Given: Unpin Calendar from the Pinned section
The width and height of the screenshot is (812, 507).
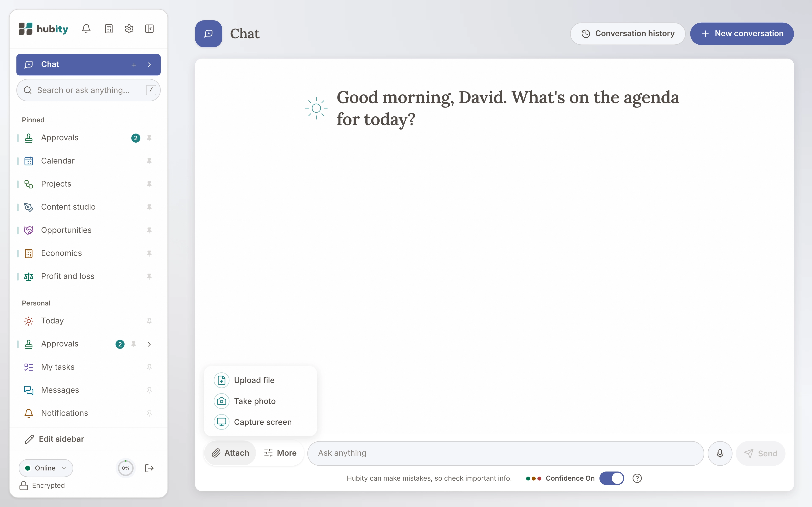Looking at the screenshot, I should [x=149, y=161].
